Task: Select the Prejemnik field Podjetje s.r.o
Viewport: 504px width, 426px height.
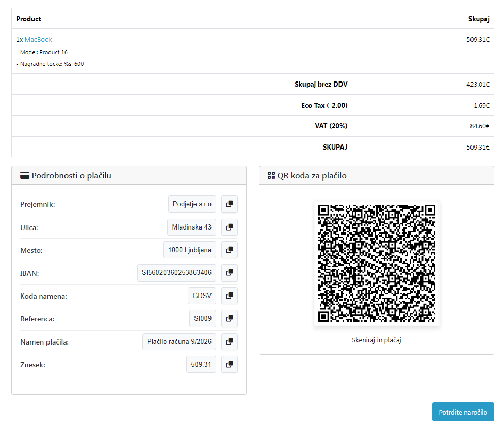Action: [192, 204]
